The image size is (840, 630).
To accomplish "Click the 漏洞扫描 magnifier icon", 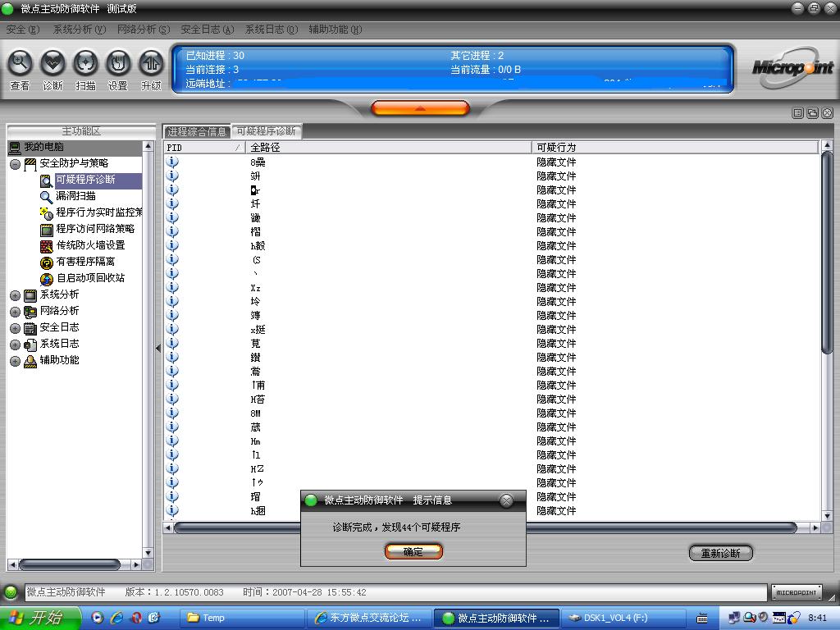I will [47, 197].
